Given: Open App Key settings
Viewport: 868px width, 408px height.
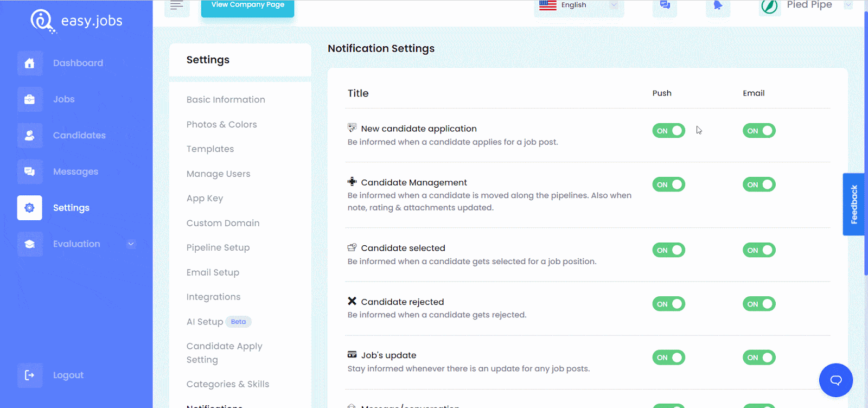Looking at the screenshot, I should pos(205,199).
